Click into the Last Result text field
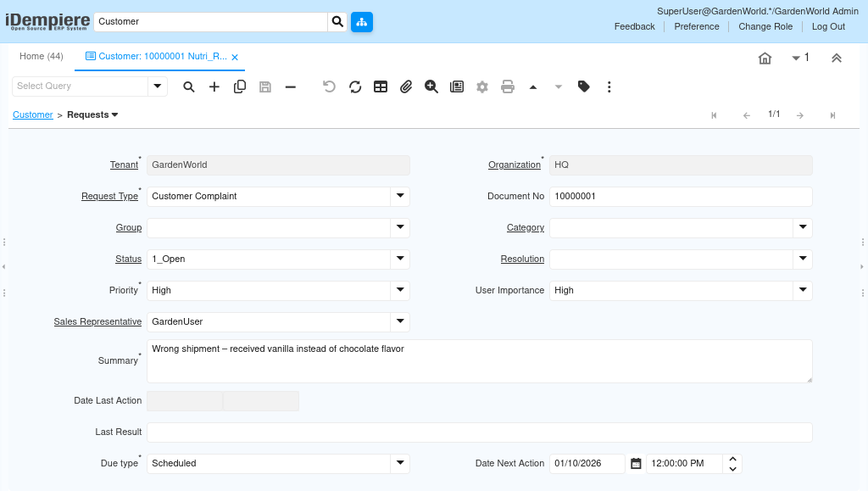This screenshot has height=491, width=868. tap(479, 432)
